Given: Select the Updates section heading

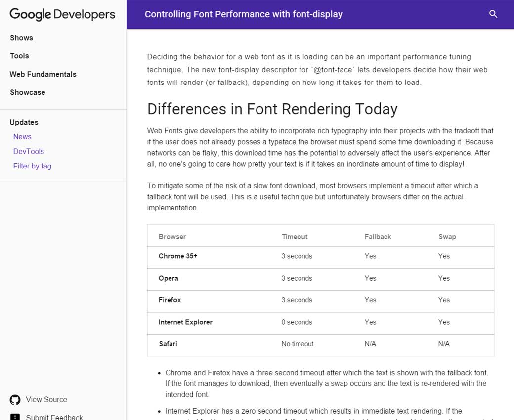Looking at the screenshot, I should point(24,122).
